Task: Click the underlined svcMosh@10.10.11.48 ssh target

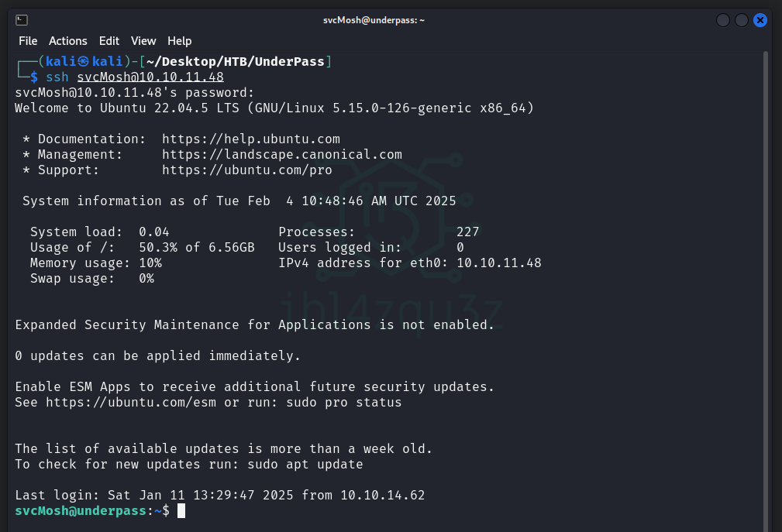Action: click(x=150, y=77)
